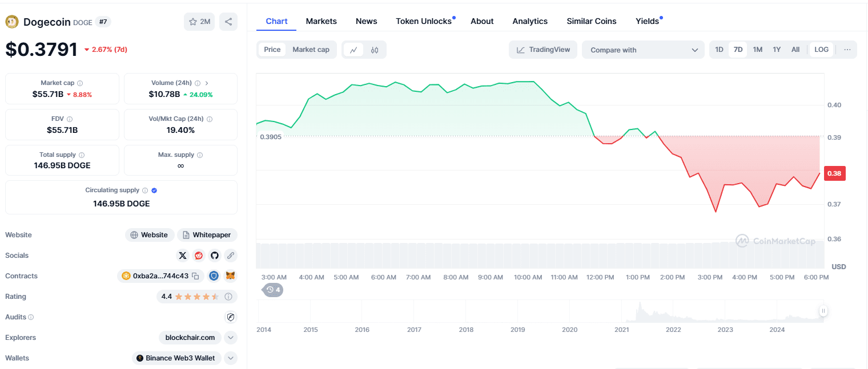Open the X (Twitter) social link
Image resolution: width=868 pixels, height=369 pixels.
pyautogui.click(x=183, y=256)
